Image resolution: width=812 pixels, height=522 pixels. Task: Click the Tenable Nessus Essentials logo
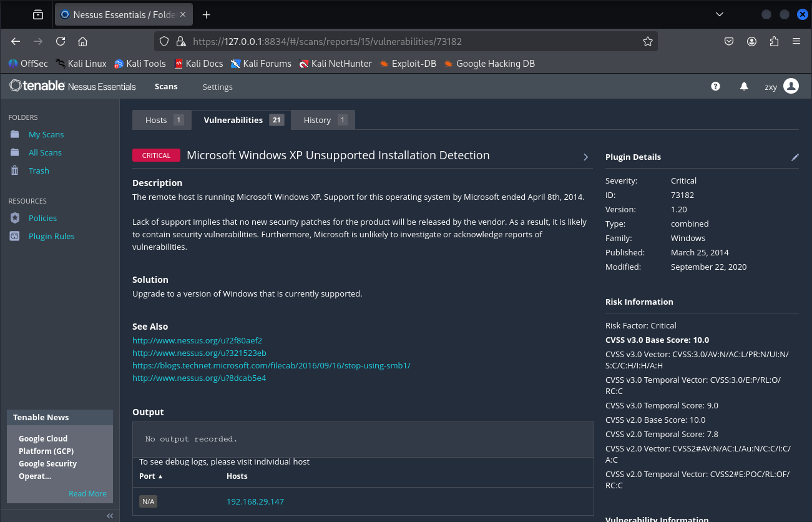pyautogui.click(x=72, y=86)
